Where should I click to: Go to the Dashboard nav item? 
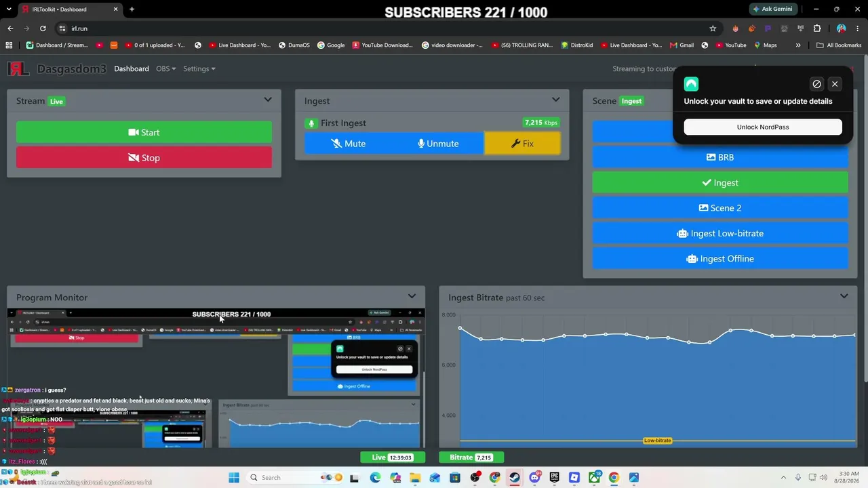tap(132, 68)
